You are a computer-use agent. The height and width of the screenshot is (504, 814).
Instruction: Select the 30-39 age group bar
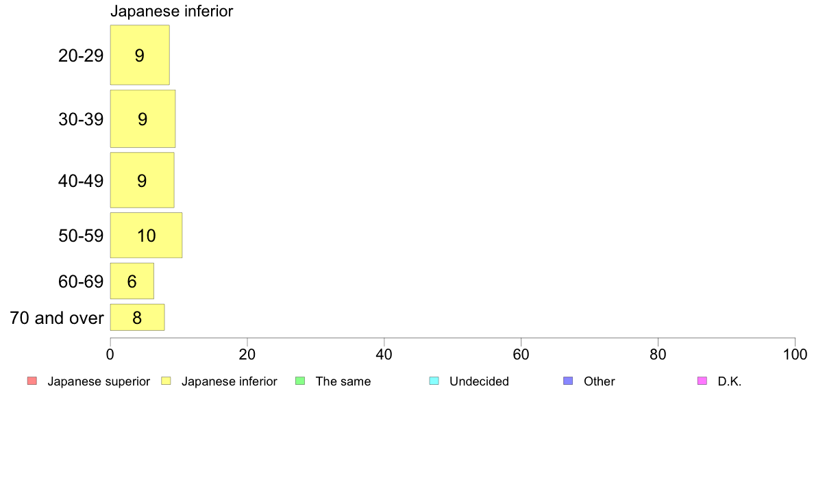click(x=143, y=119)
